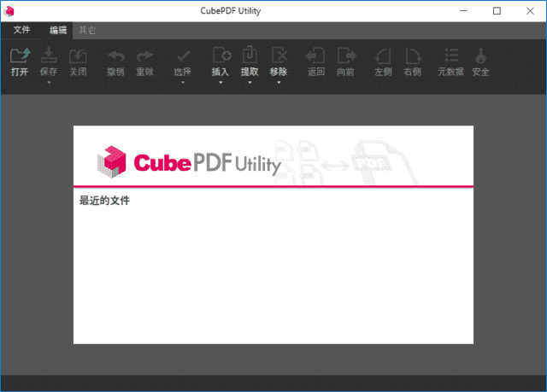Expand the dropdown arrow under 提取
The width and height of the screenshot is (547, 392).
coord(250,84)
